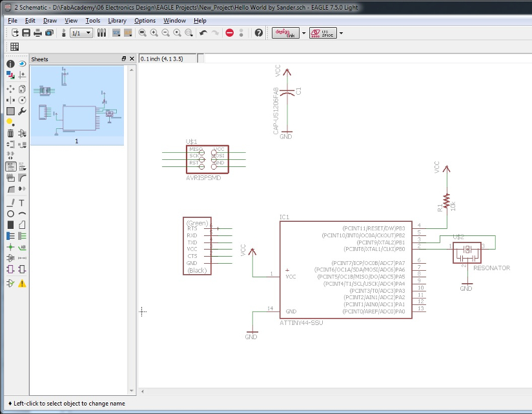Select the Add part tool

point(22,133)
